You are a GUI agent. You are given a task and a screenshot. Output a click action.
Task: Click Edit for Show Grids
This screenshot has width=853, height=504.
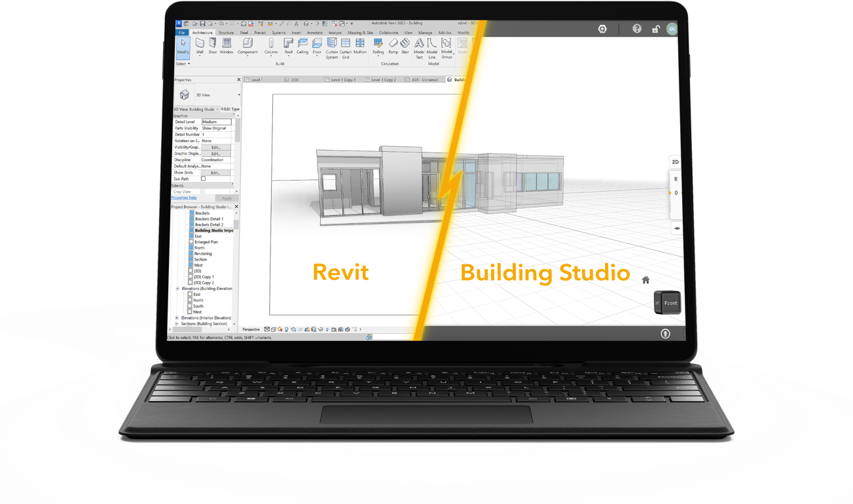pyautogui.click(x=216, y=173)
